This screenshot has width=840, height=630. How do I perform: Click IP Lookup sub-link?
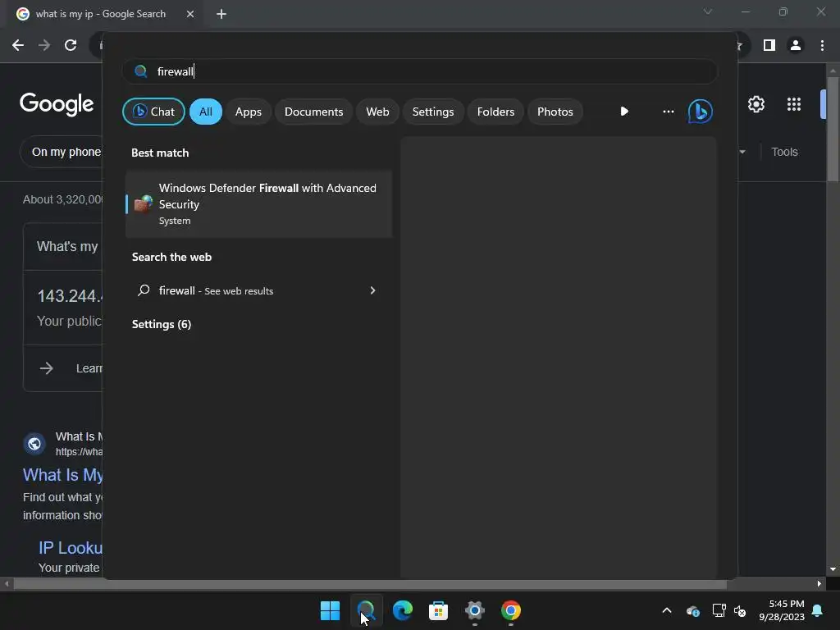click(x=71, y=547)
